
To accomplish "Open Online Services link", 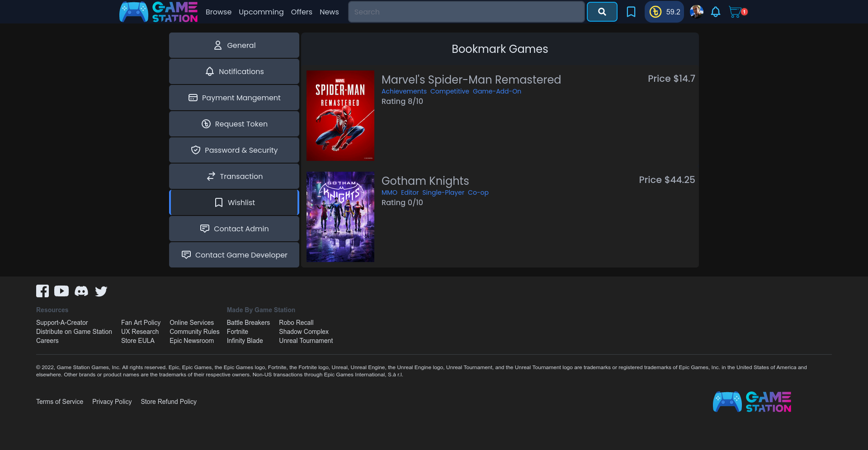I will click(x=192, y=323).
